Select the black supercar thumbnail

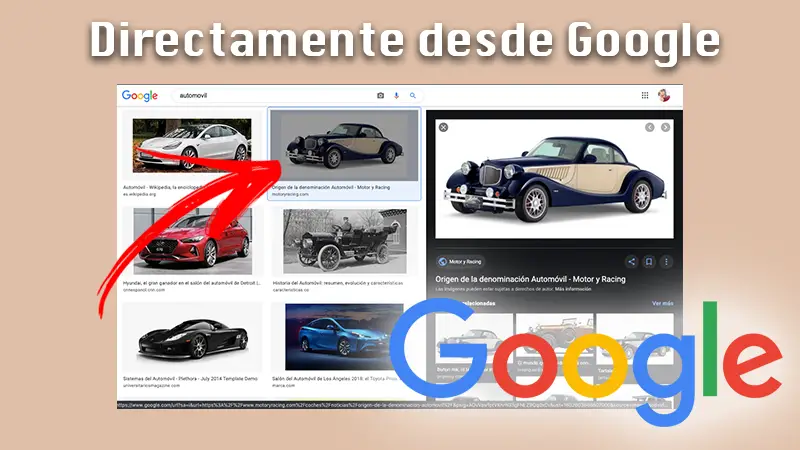192,337
